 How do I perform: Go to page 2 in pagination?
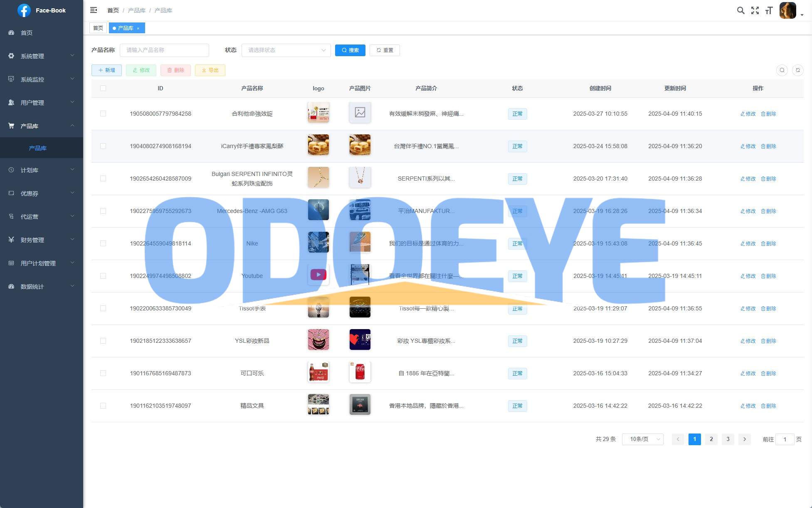[x=711, y=439]
